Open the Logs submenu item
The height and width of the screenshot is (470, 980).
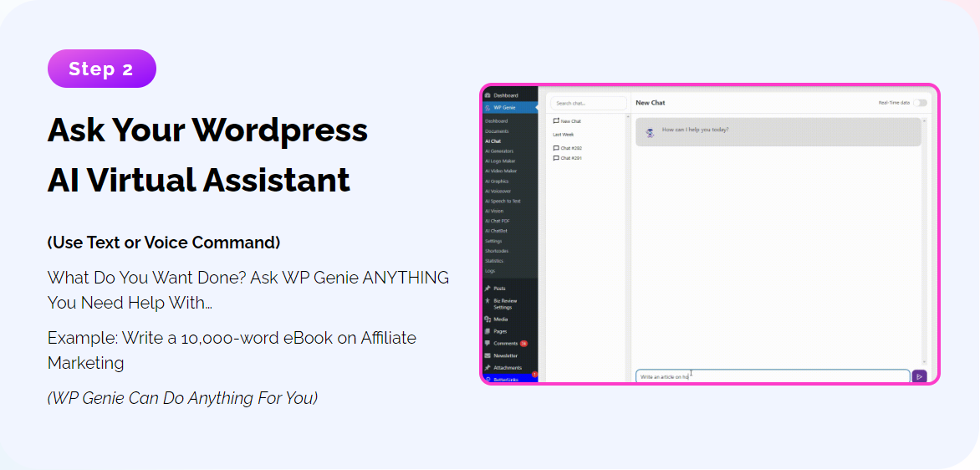(x=489, y=271)
